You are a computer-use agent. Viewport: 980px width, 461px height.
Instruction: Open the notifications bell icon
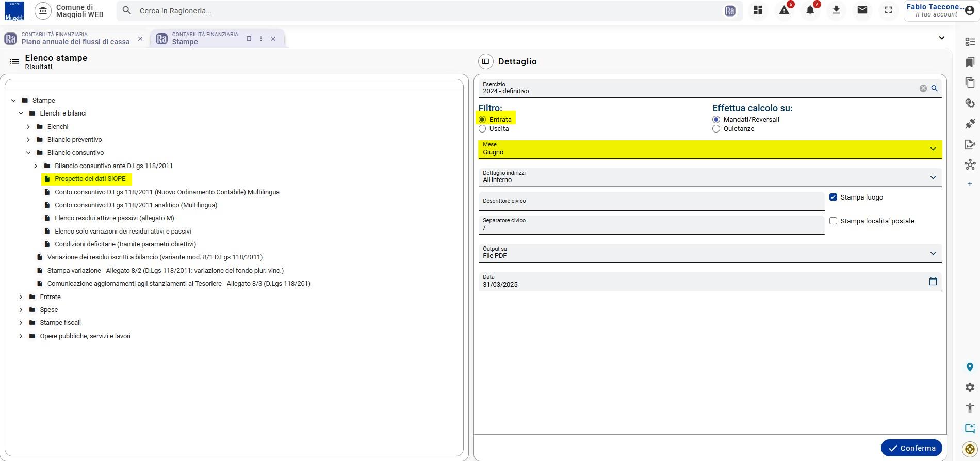pos(810,10)
